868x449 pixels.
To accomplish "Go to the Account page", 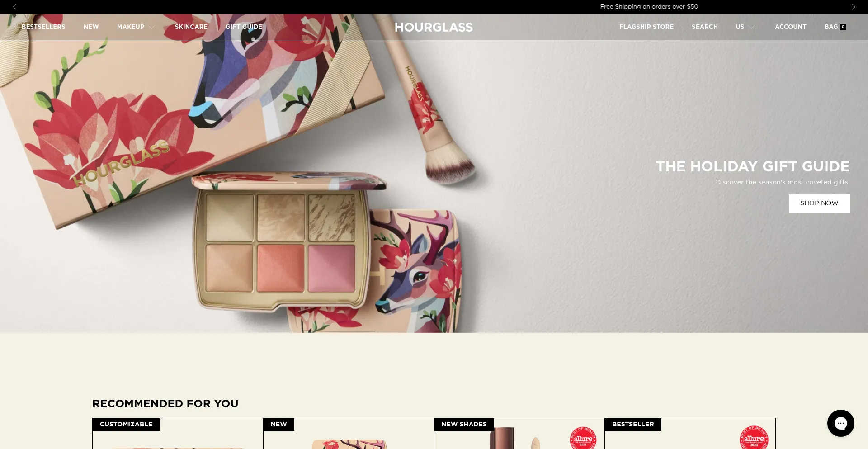I will (x=790, y=27).
